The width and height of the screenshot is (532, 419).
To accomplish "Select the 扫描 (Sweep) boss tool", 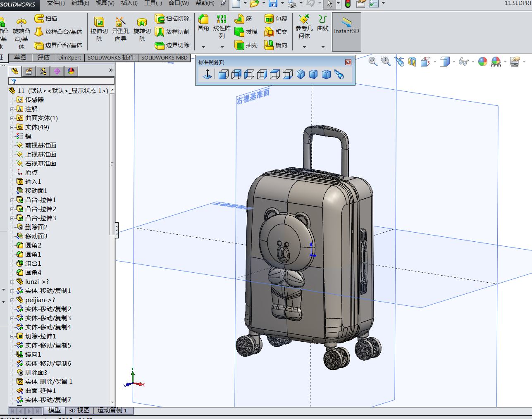I will [x=46, y=19].
